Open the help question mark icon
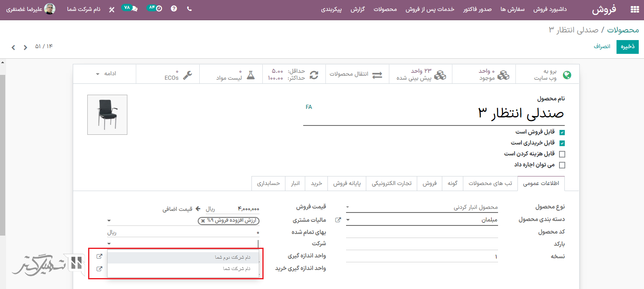Viewport: 644px width, 289px height. click(x=174, y=8)
